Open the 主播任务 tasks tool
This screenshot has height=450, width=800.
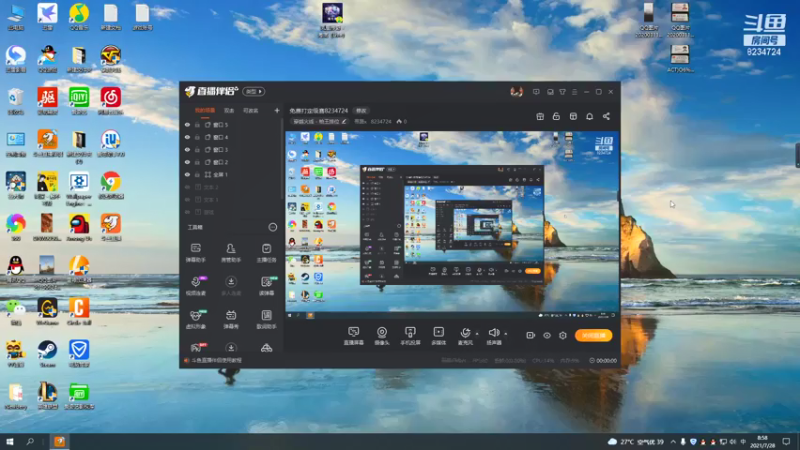(x=266, y=253)
